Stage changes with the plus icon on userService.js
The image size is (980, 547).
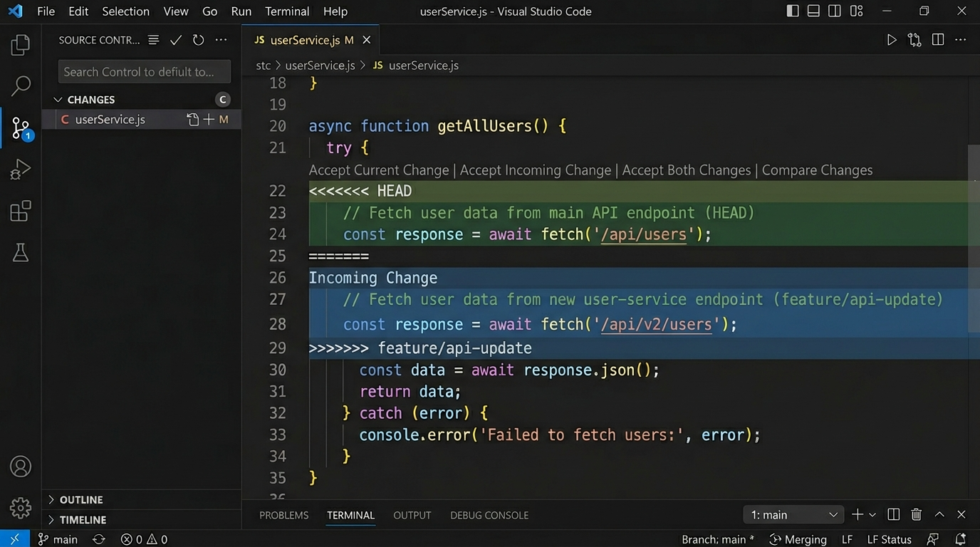(209, 120)
